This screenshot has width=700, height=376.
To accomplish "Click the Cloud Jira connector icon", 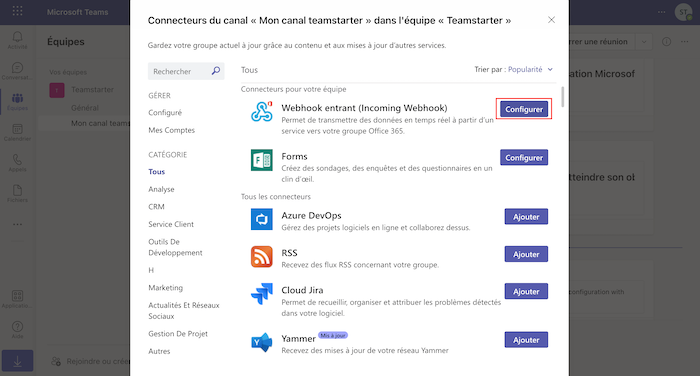I will click(x=262, y=294).
